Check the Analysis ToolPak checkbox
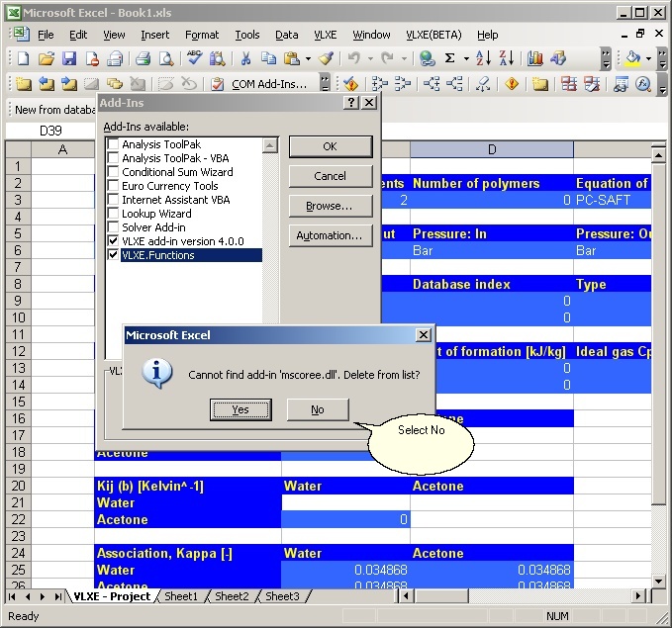Image resolution: width=672 pixels, height=628 pixels. tap(113, 144)
